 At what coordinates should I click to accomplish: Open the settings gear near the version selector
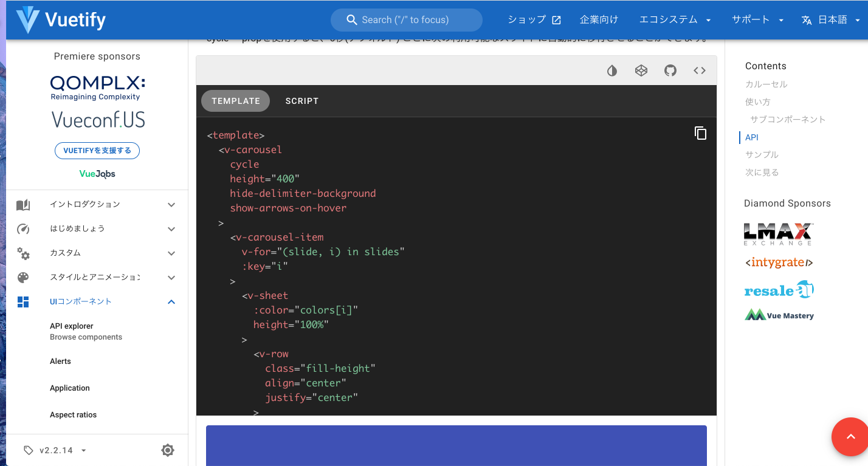[x=168, y=450]
